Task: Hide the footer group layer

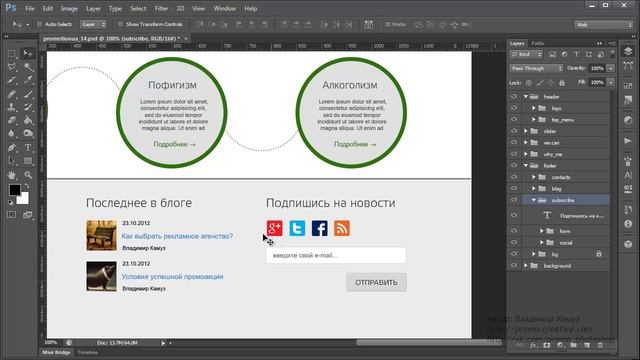Action: [514, 165]
